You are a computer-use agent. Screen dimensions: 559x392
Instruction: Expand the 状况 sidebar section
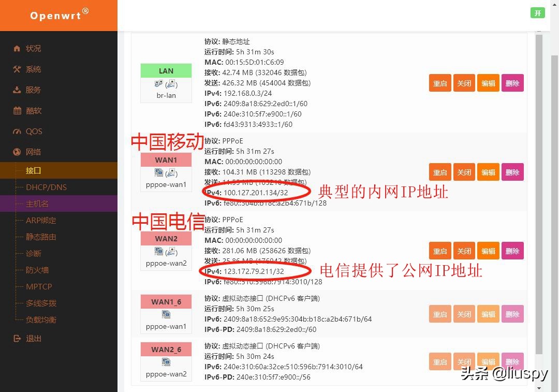coord(33,48)
